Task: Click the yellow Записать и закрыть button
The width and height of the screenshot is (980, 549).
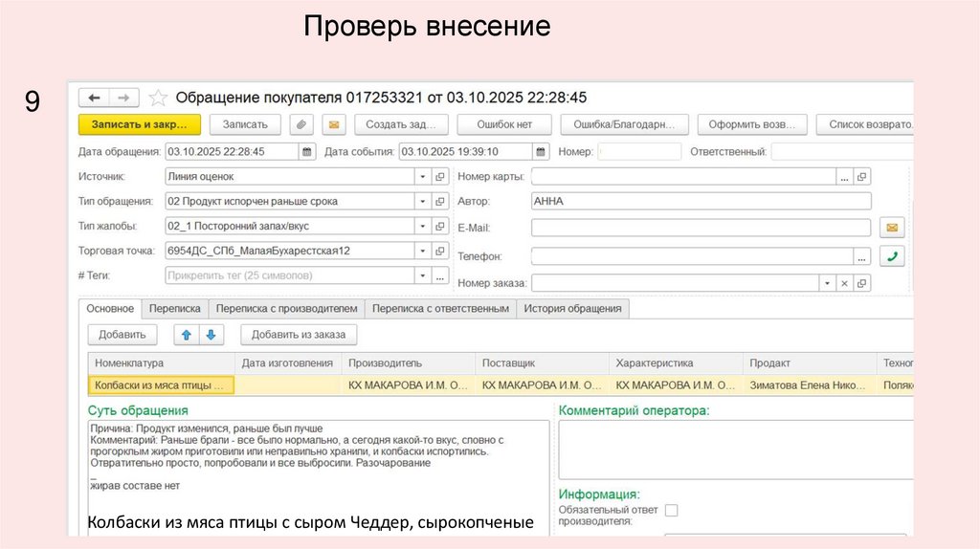Action: click(x=140, y=124)
